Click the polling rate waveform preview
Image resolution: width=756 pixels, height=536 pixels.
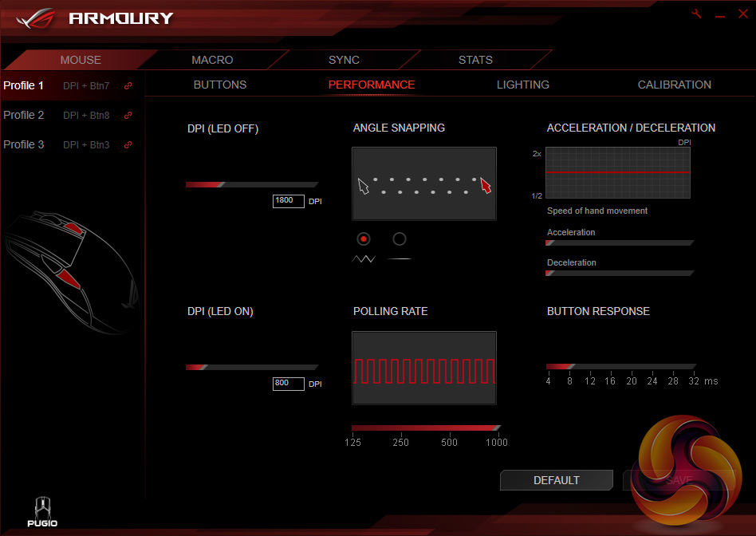coord(424,368)
